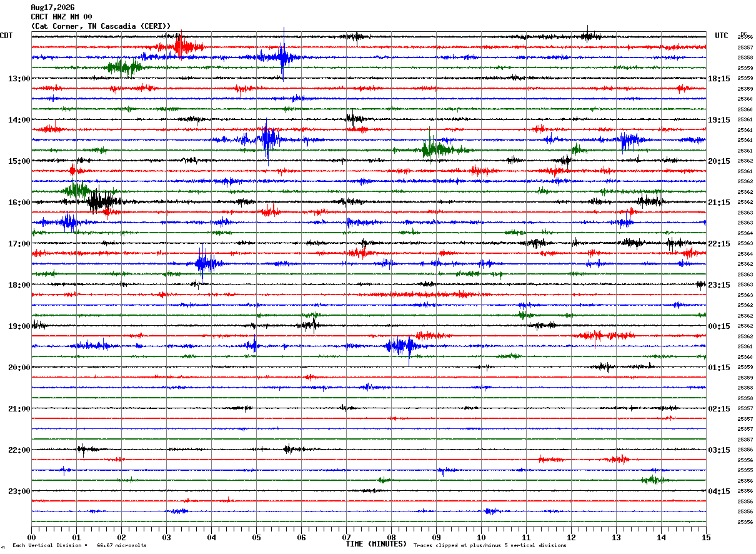Select the station code CACT HNZ NM 00
The width and height of the screenshot is (756, 554).
61,17
